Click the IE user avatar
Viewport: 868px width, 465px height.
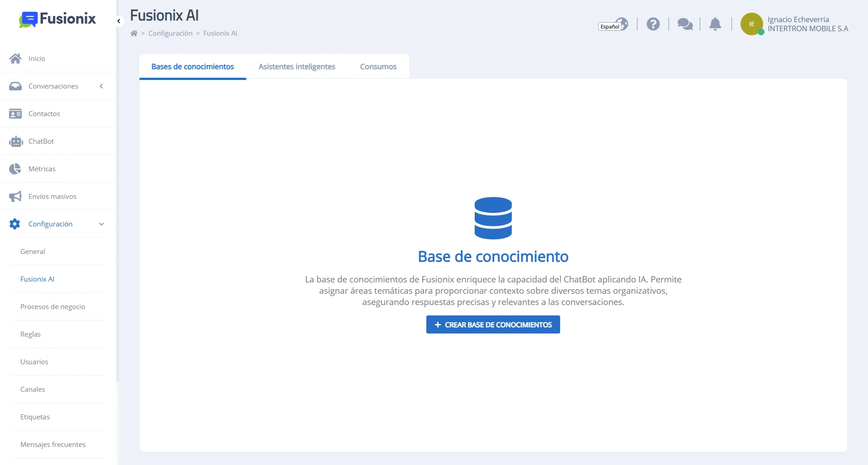(752, 24)
